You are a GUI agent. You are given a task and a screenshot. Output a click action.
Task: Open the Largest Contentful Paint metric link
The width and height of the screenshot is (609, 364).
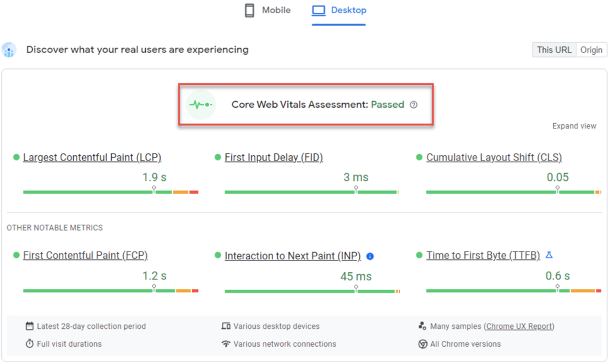click(x=92, y=157)
